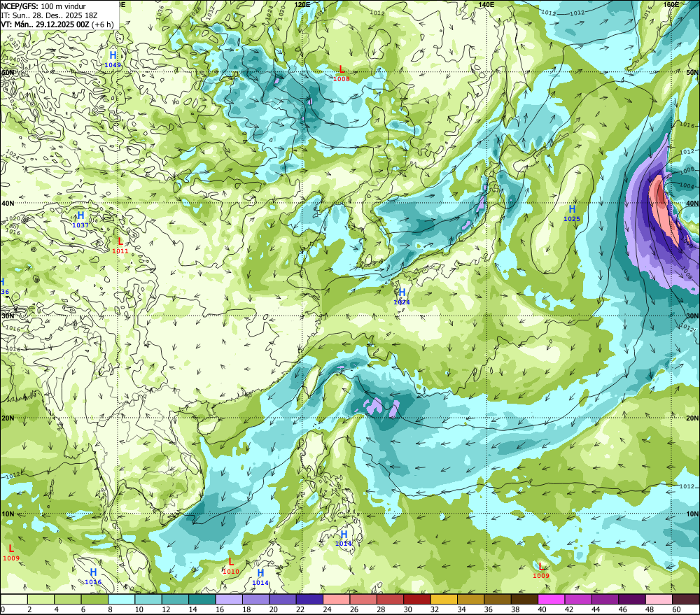Pick the golden yellow 32–34 legend swatch

pos(444,599)
